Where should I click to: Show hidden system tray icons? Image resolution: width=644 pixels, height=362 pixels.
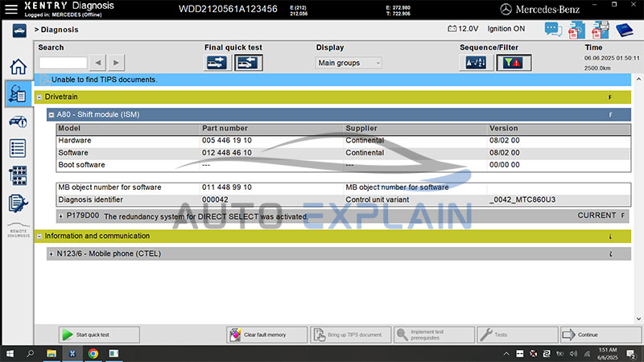point(506,353)
